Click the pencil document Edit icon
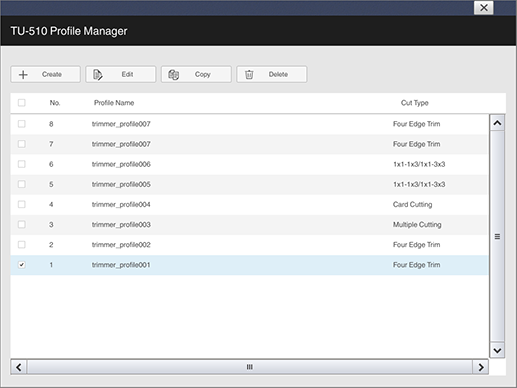The image size is (517, 388). tap(98, 75)
